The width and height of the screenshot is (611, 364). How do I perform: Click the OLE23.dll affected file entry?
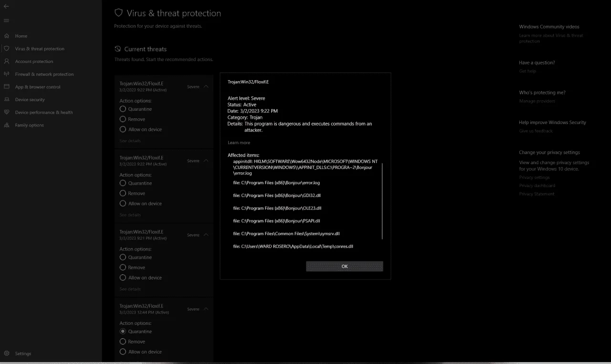(277, 208)
